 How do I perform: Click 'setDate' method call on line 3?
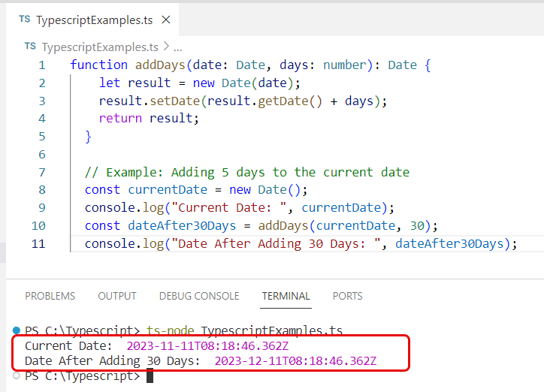coord(174,101)
